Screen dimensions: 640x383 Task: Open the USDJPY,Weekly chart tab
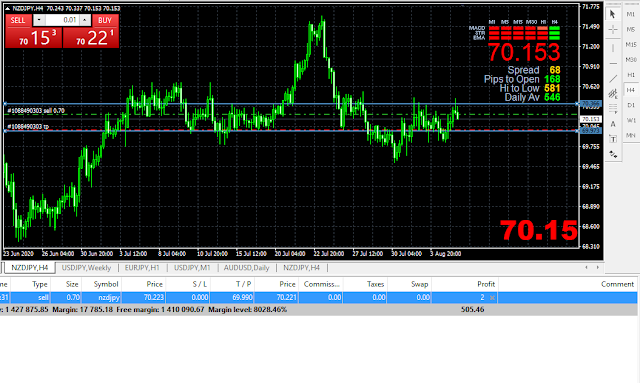(x=86, y=268)
